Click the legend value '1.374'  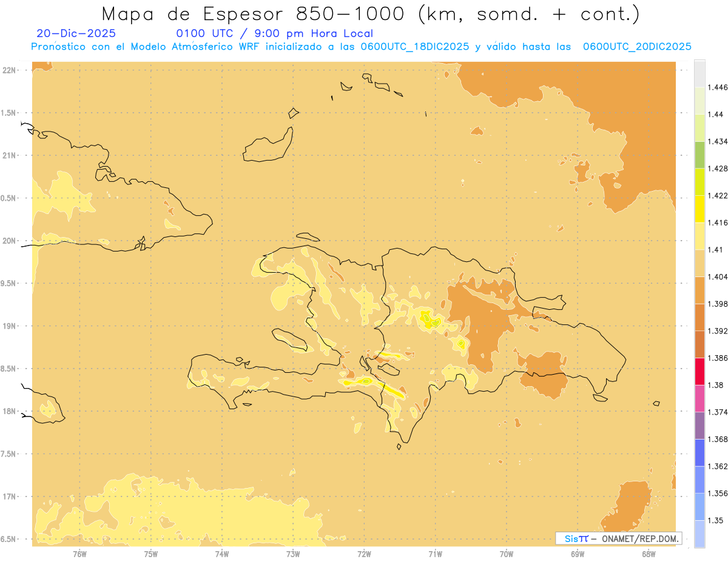tap(718, 412)
